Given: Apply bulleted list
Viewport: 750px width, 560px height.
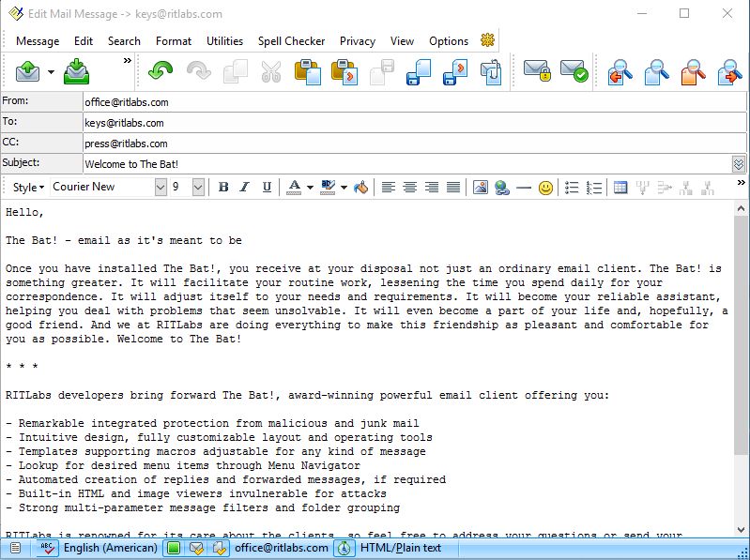Looking at the screenshot, I should (572, 188).
